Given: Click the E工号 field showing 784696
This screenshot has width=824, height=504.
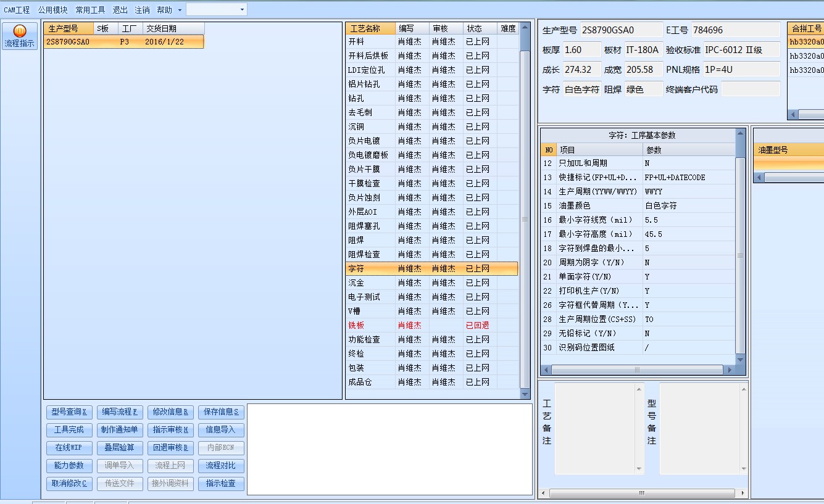Looking at the screenshot, I should pos(736,30).
